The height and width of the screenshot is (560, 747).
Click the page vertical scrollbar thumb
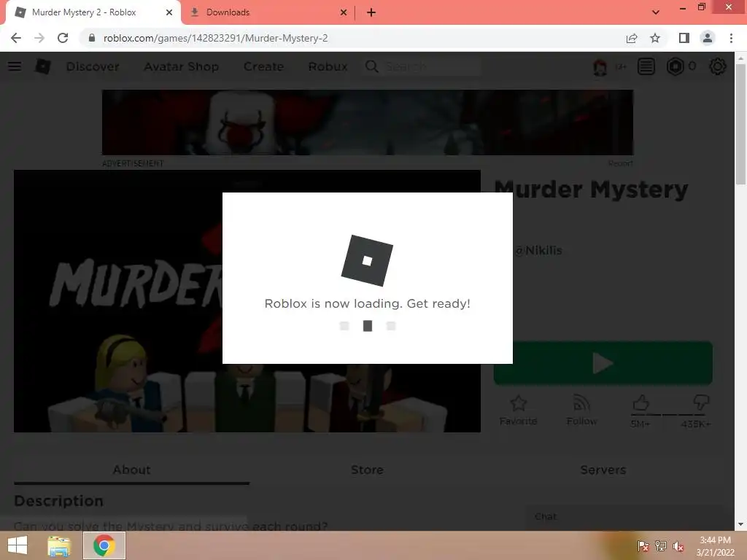pos(740,124)
